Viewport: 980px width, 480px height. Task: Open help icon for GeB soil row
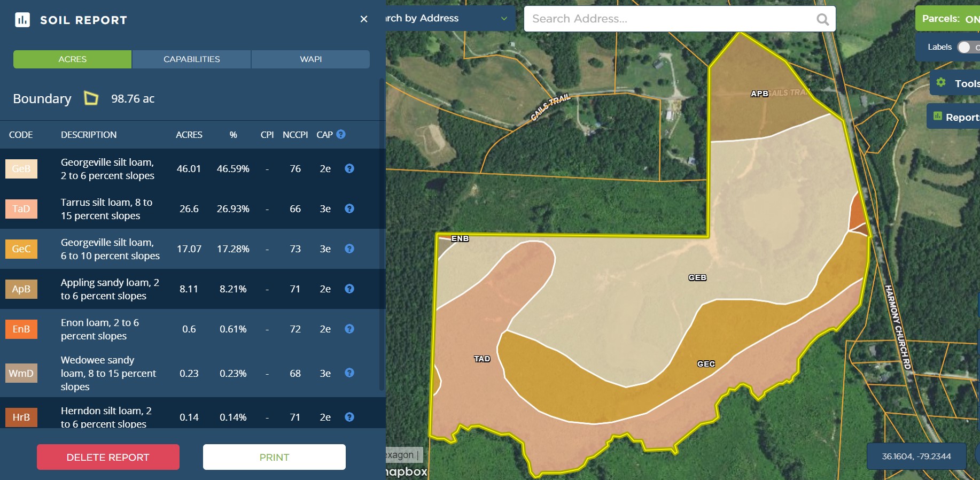(349, 169)
